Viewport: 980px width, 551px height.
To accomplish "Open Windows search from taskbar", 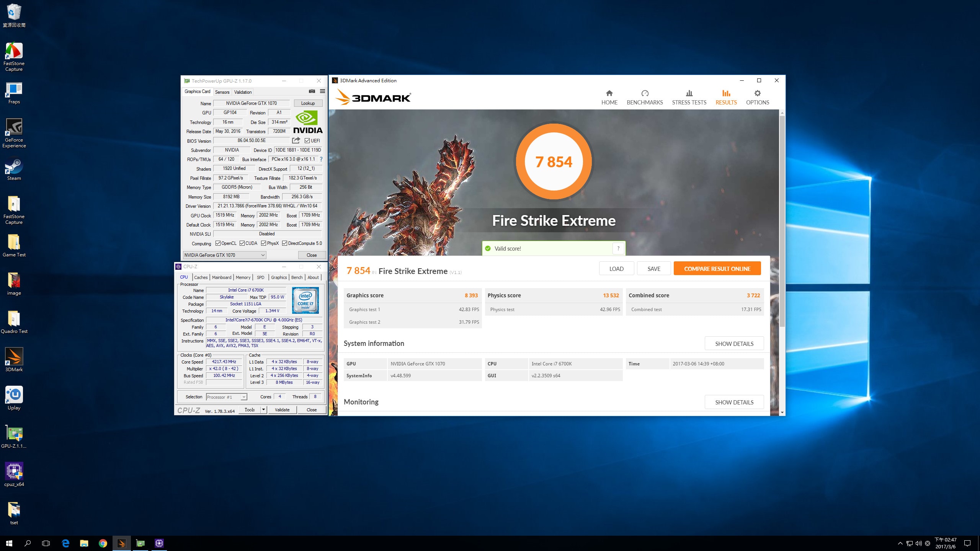I will point(28,543).
